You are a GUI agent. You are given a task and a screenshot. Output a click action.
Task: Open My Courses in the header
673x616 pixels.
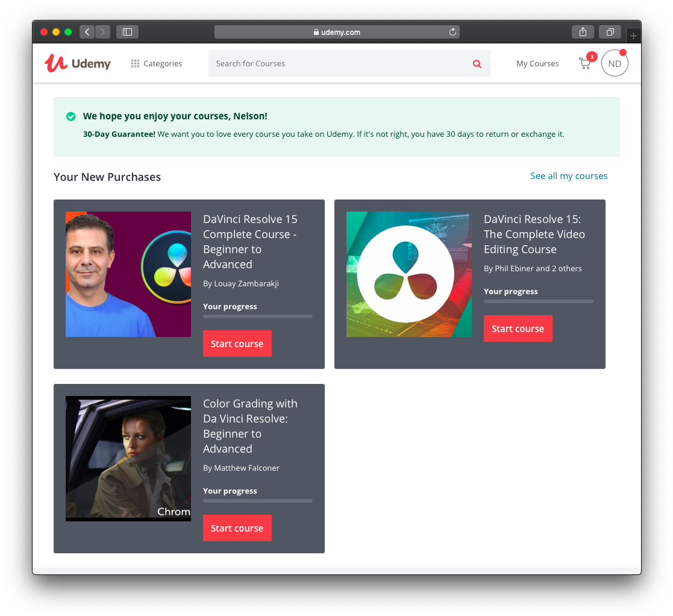[x=537, y=63]
